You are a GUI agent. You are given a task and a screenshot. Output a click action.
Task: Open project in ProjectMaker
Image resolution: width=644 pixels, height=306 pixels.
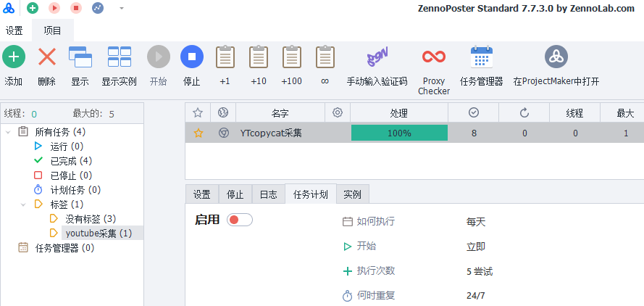pyautogui.click(x=556, y=57)
